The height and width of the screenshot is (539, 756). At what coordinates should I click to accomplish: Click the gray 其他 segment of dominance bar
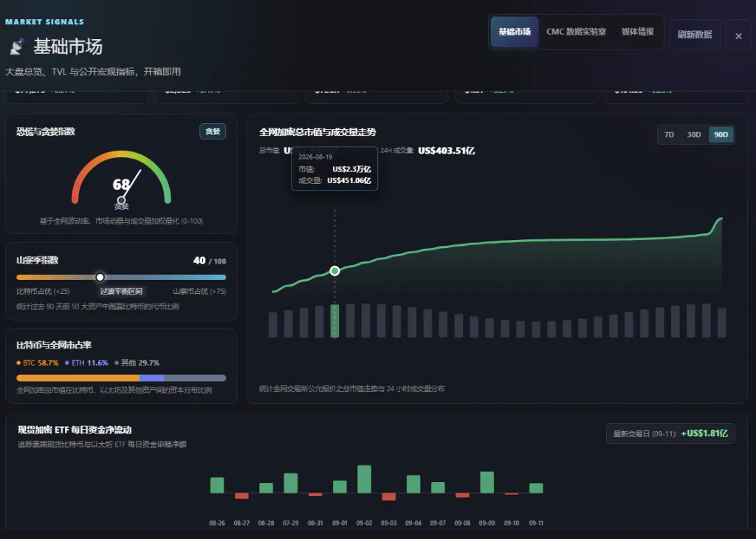[195, 378]
